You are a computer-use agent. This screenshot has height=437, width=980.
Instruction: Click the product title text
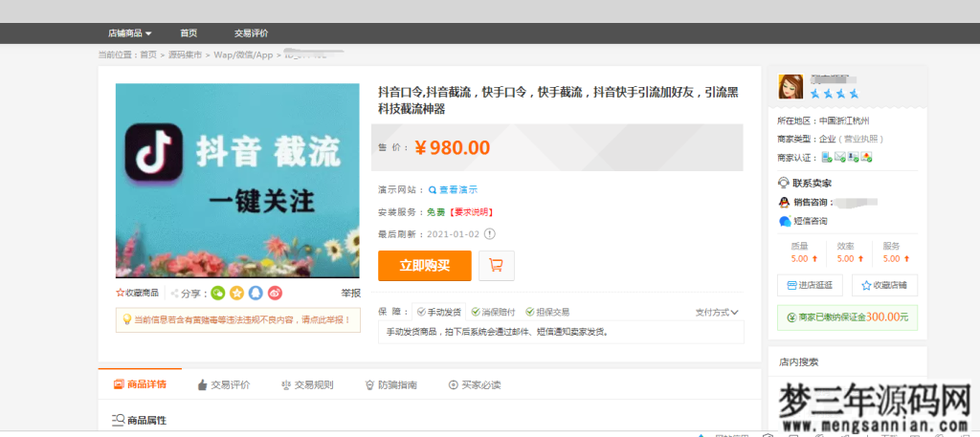(x=558, y=100)
